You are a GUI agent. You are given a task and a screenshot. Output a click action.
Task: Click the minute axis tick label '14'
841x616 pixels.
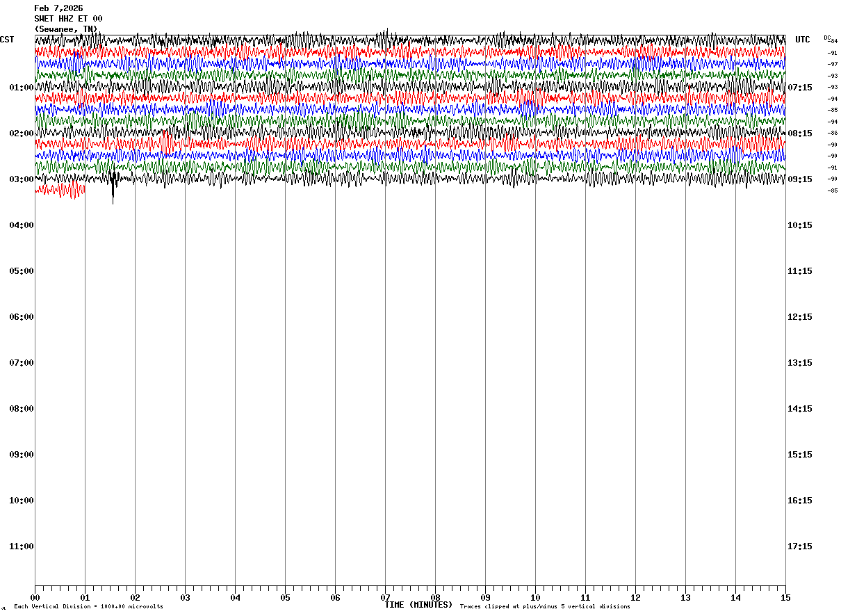click(735, 597)
